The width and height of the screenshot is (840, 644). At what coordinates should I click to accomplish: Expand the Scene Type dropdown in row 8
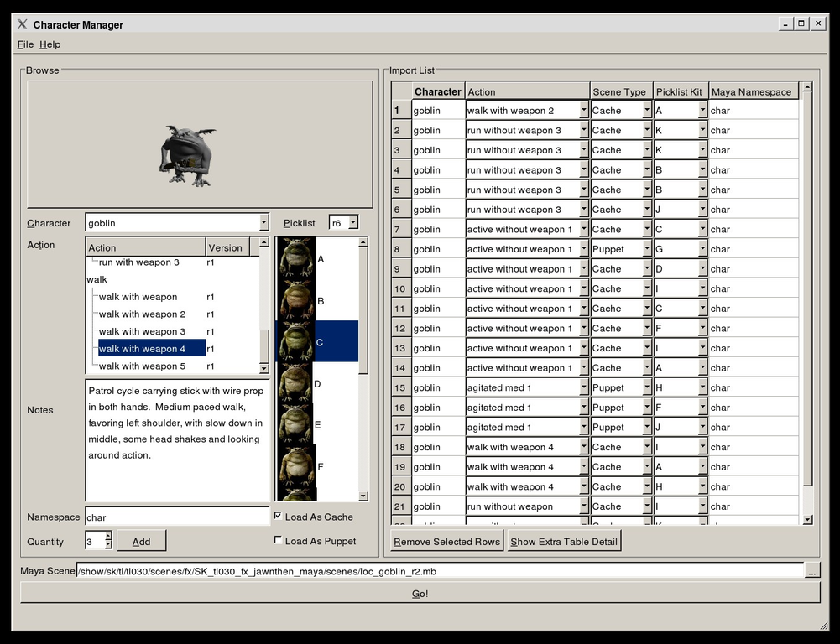[646, 249]
